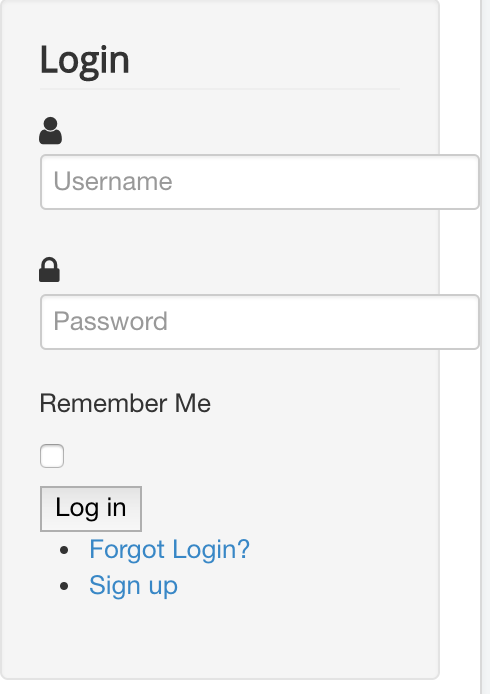Focus the Password input field

(260, 322)
